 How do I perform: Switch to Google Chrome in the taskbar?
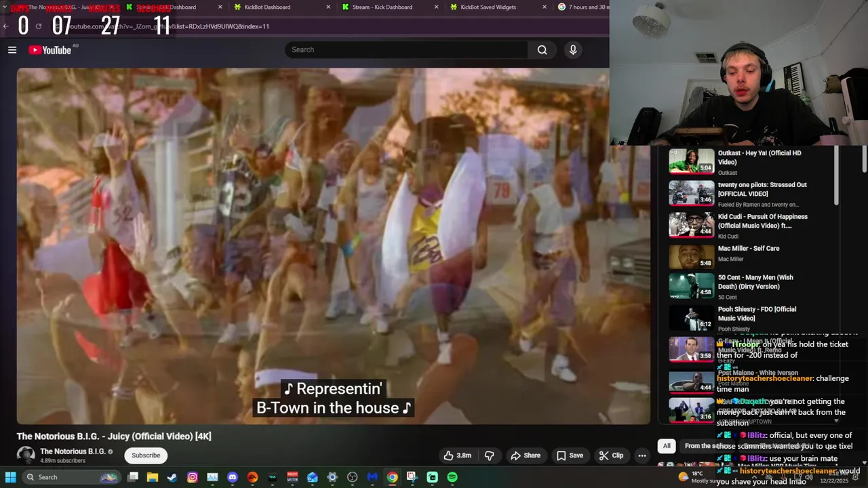[x=392, y=477]
